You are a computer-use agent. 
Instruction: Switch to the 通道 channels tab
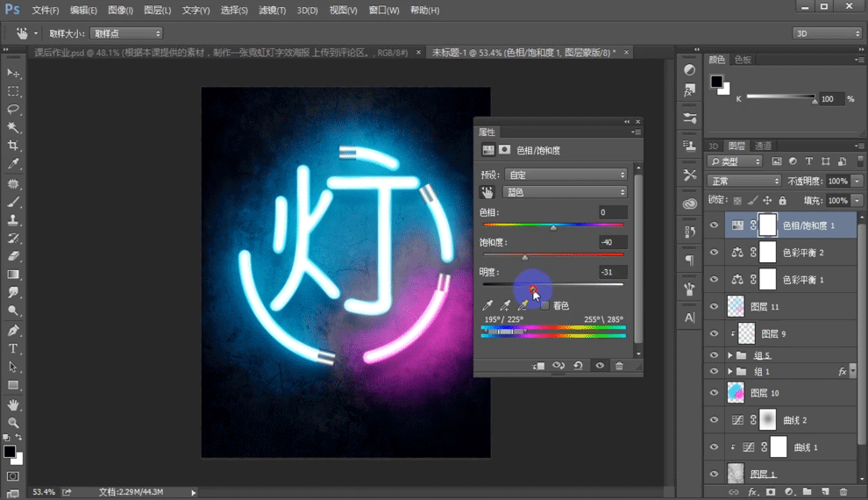point(764,146)
